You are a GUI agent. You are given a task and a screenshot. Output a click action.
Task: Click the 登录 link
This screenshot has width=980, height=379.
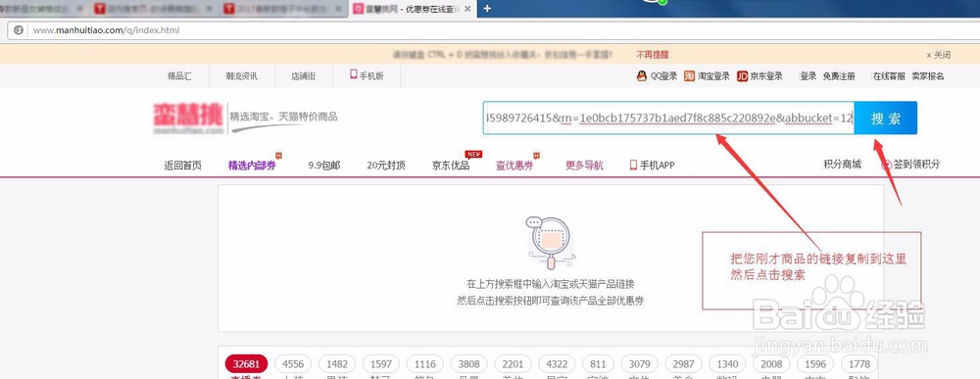pyautogui.click(x=808, y=76)
